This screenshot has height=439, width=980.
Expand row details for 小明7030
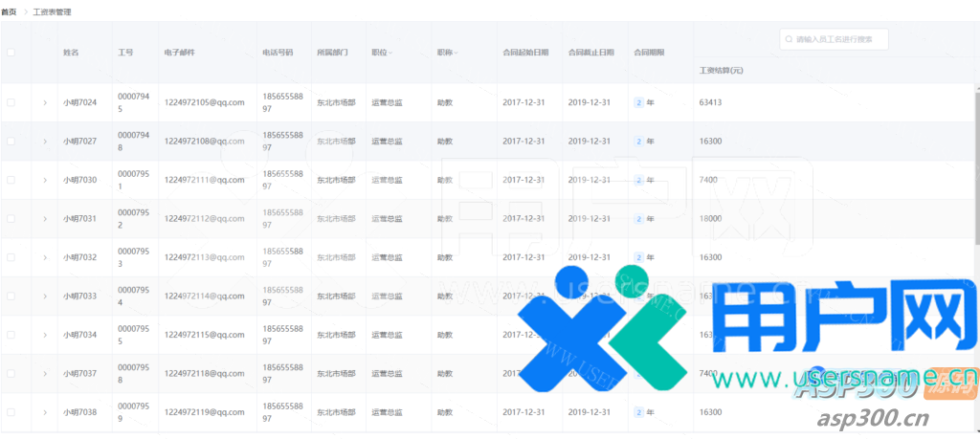[x=44, y=180]
